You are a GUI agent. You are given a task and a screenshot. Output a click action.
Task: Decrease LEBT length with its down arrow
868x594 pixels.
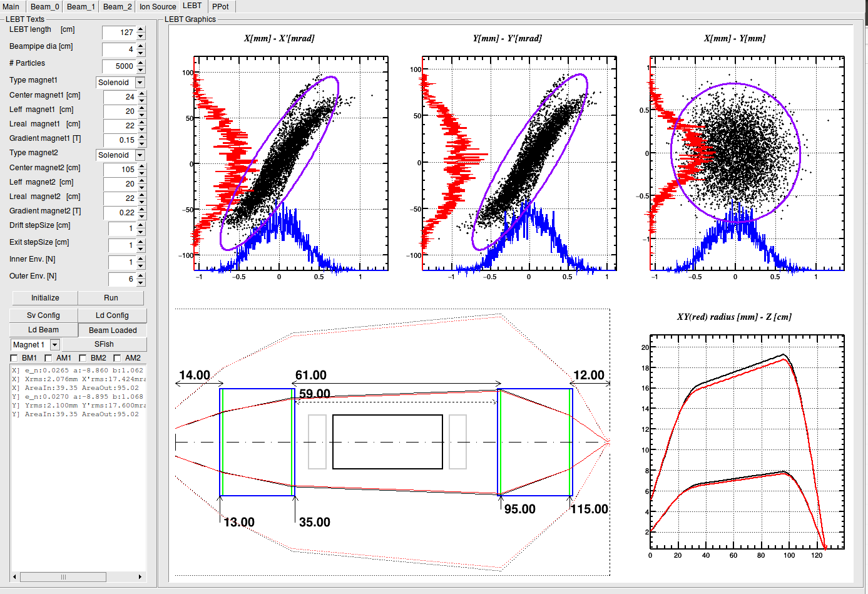point(141,36)
